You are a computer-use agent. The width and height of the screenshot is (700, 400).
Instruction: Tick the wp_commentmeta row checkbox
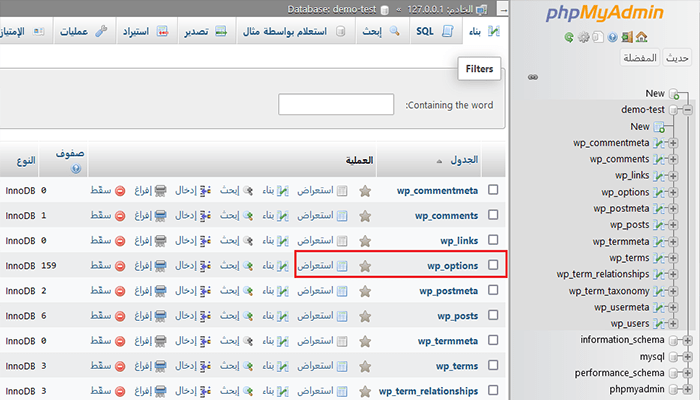coord(493,190)
